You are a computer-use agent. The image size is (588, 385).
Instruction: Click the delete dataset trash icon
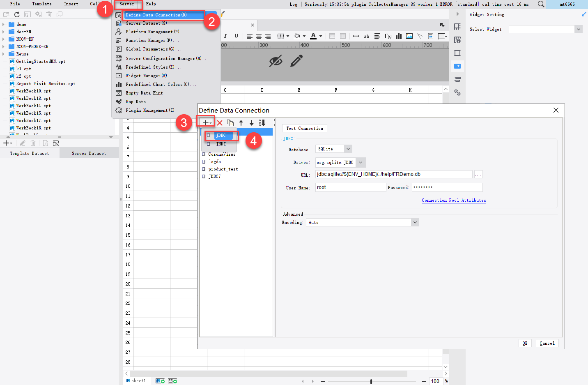click(33, 143)
